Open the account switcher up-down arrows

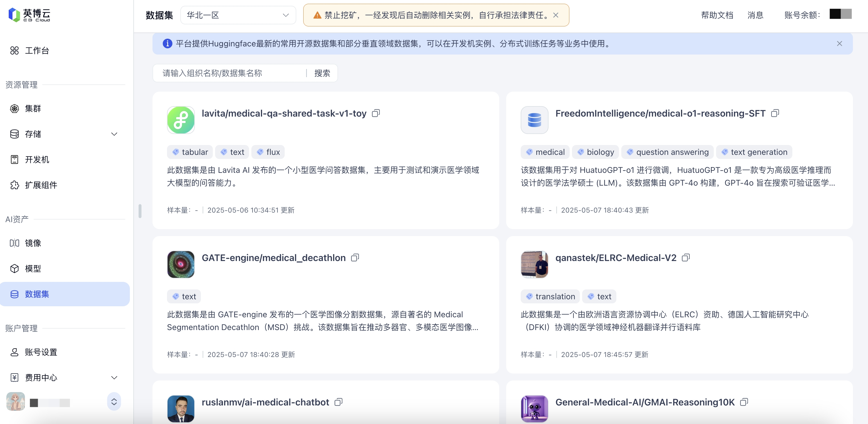coord(114,402)
